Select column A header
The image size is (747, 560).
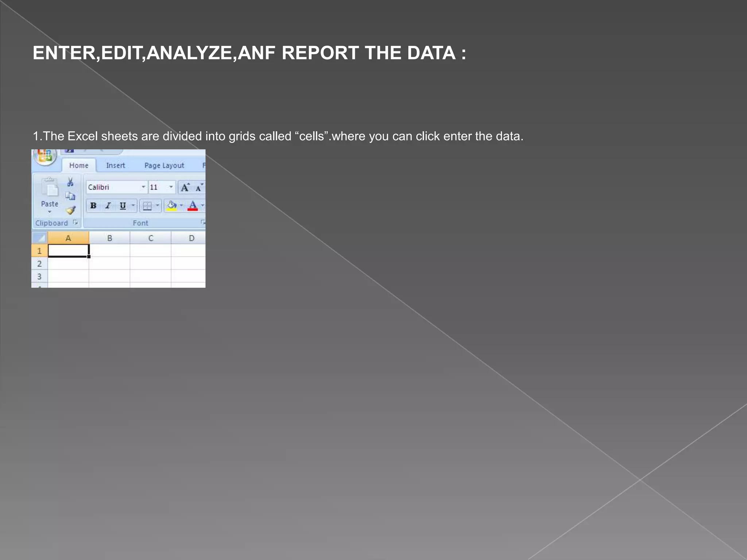coord(68,238)
